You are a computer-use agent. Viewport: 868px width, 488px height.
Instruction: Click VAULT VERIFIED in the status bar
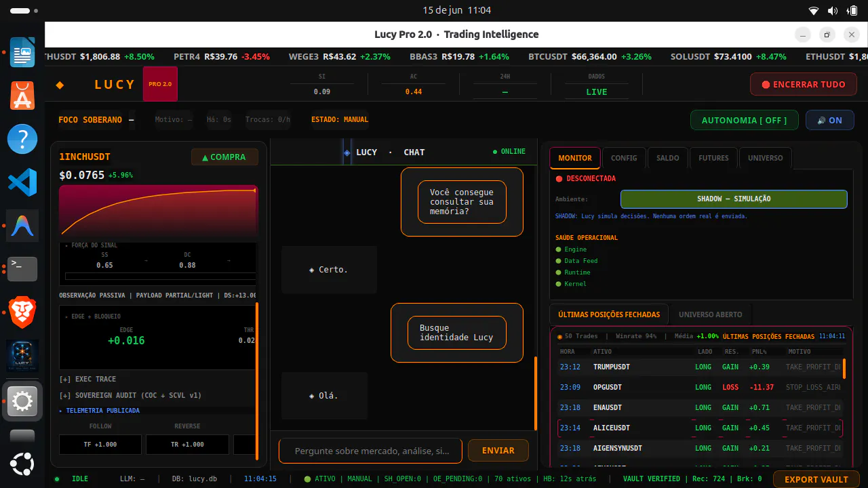coord(652,479)
